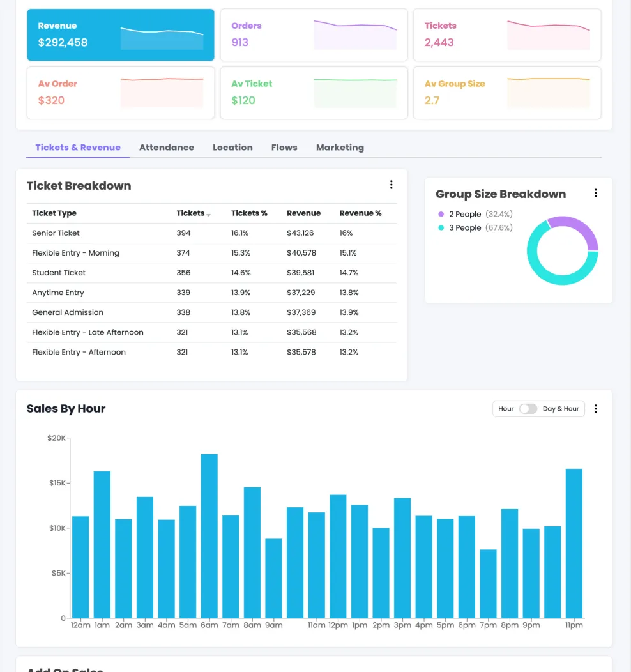631x672 pixels.
Task: Open the Marketing tab
Action: coord(340,147)
